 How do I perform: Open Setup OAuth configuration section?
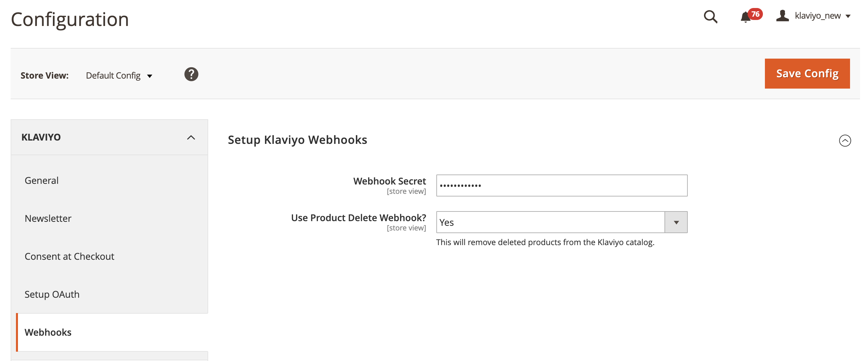(52, 293)
